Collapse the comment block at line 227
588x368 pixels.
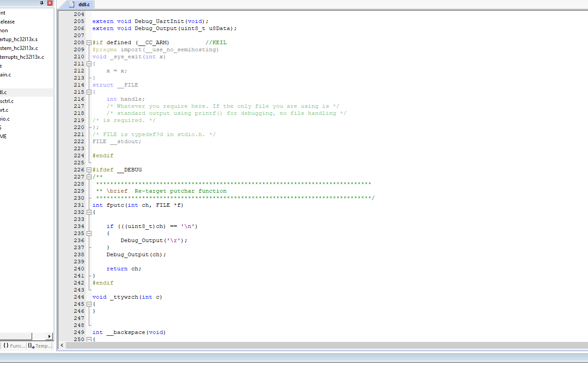89,177
